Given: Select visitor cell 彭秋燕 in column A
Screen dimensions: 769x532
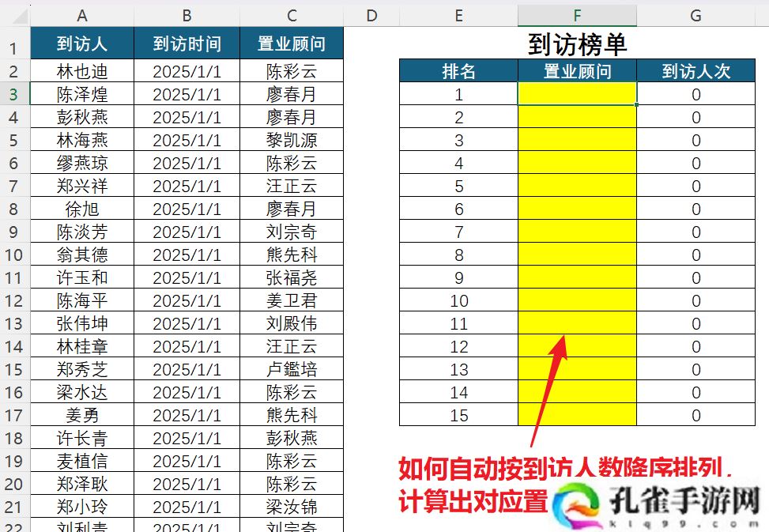Looking at the screenshot, I should [x=82, y=117].
